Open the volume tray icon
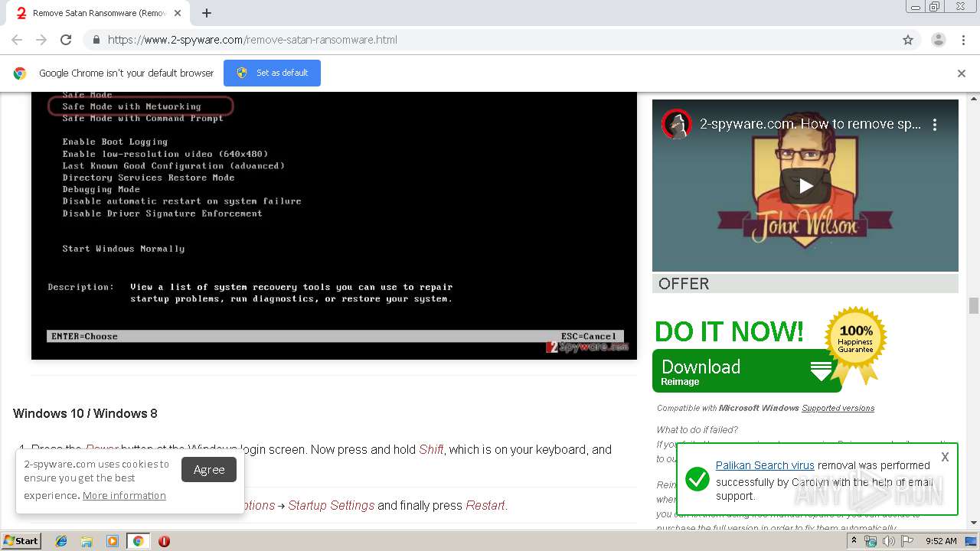Screen dimensions: 980x551 pyautogui.click(x=889, y=541)
